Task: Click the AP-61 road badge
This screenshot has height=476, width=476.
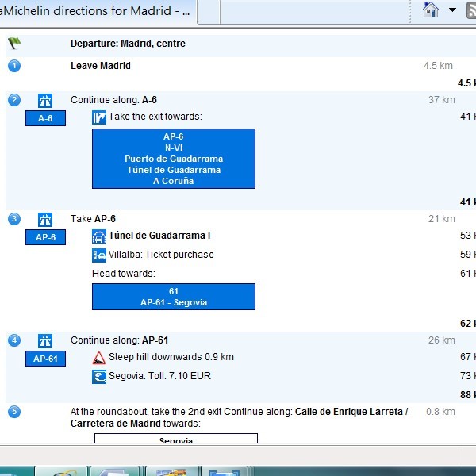Action: (x=45, y=359)
